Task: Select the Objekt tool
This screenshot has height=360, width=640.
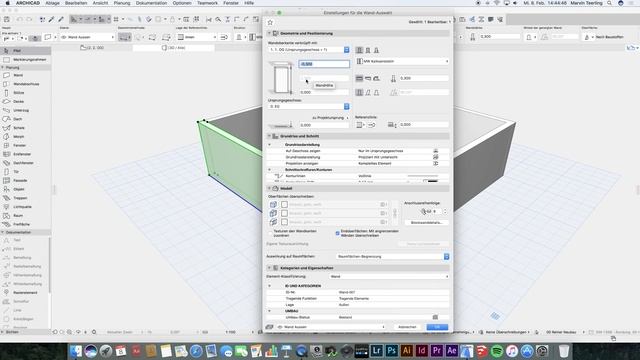Action: (25, 189)
